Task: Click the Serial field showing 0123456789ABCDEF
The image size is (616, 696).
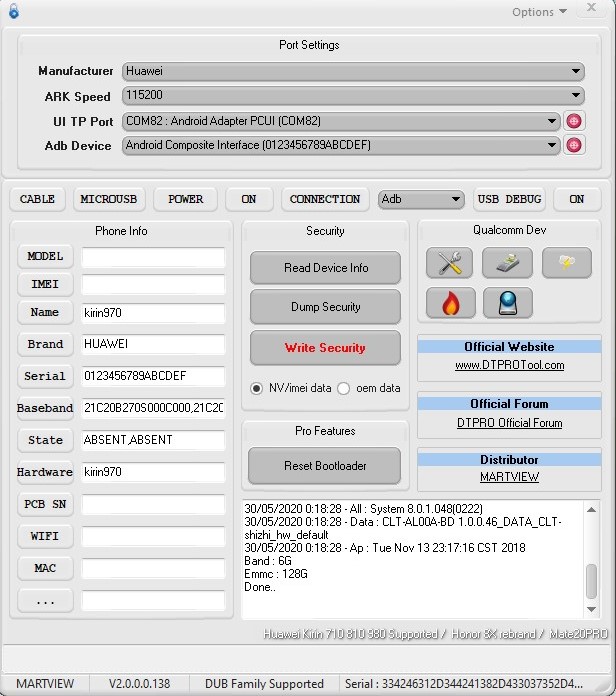Action: tap(153, 376)
